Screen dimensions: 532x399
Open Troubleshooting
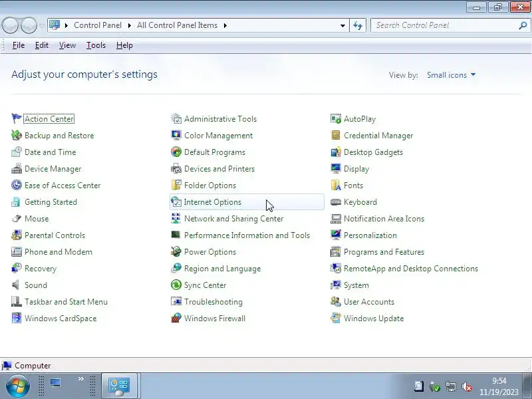(213, 302)
